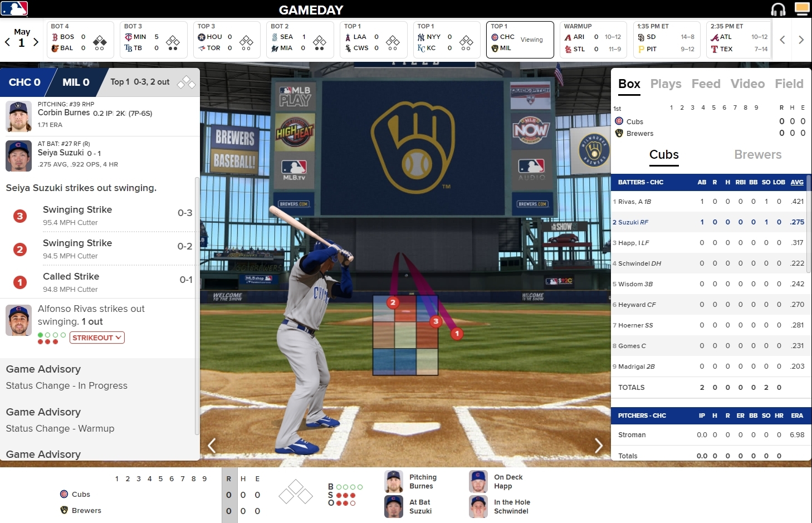Screen dimensions: 812x523
Task: Go to previous date arrow
Action: tap(7, 42)
